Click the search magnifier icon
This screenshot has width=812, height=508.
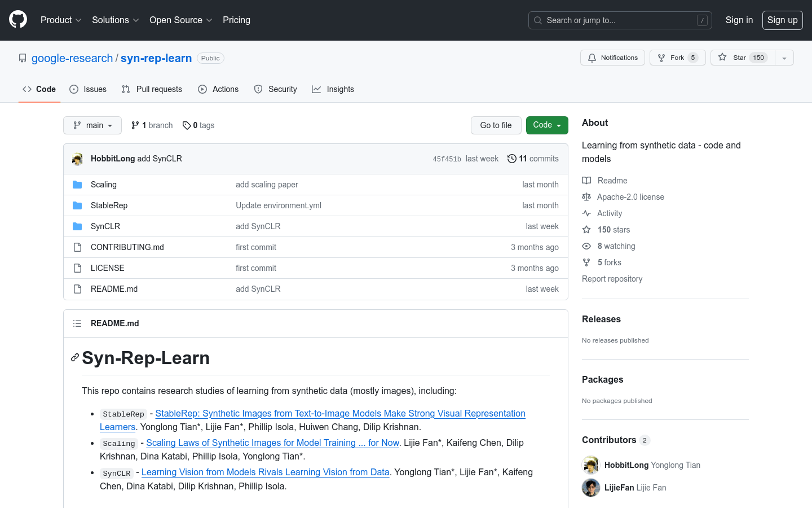pos(538,20)
